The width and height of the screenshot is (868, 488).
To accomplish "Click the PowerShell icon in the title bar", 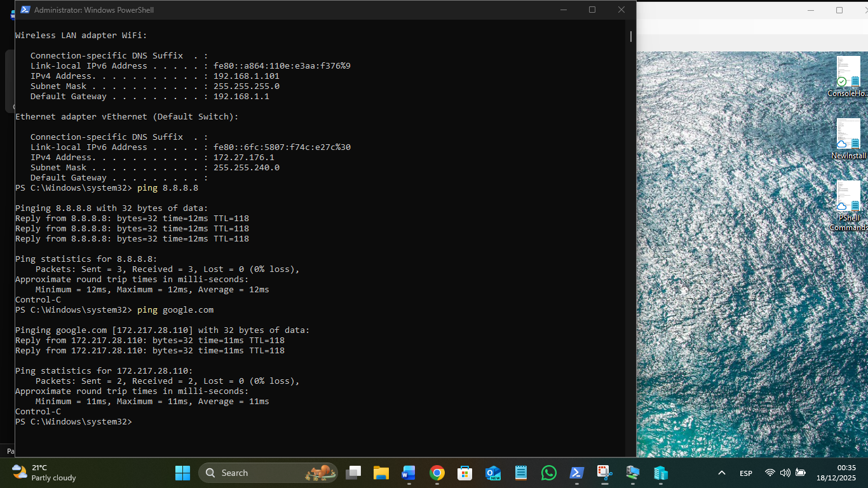I will pyautogui.click(x=25, y=10).
